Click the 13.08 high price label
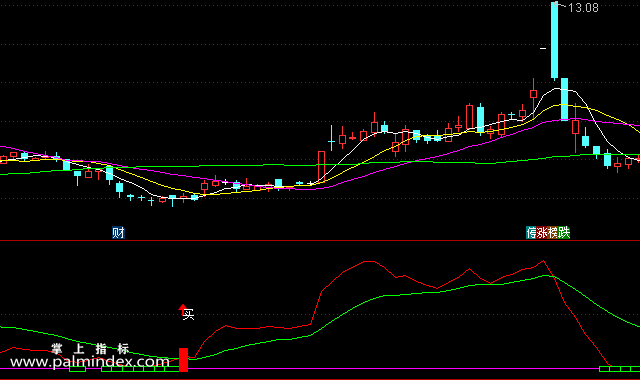 pos(583,8)
